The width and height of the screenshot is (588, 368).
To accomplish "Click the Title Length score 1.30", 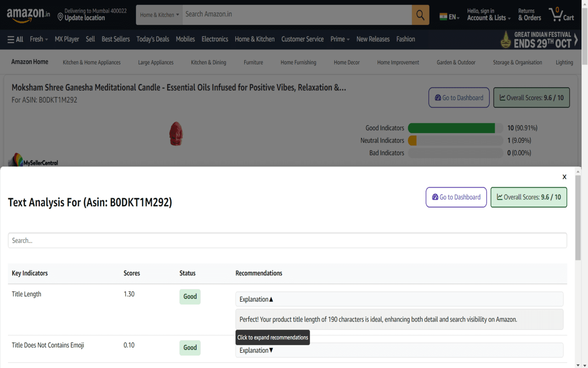I will [129, 294].
